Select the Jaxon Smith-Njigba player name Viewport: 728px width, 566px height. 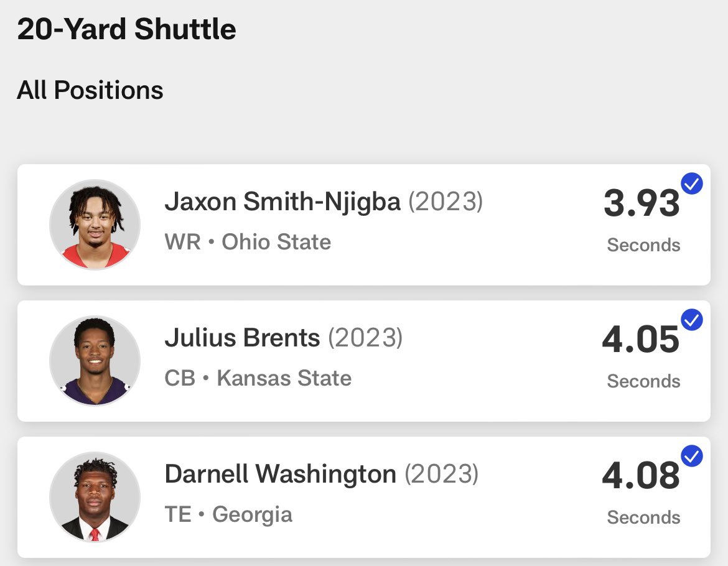(x=282, y=202)
